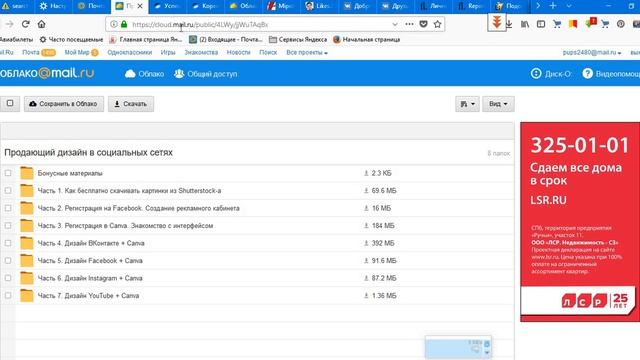Check the box for Часть 5 Facebook design

pos(8,260)
